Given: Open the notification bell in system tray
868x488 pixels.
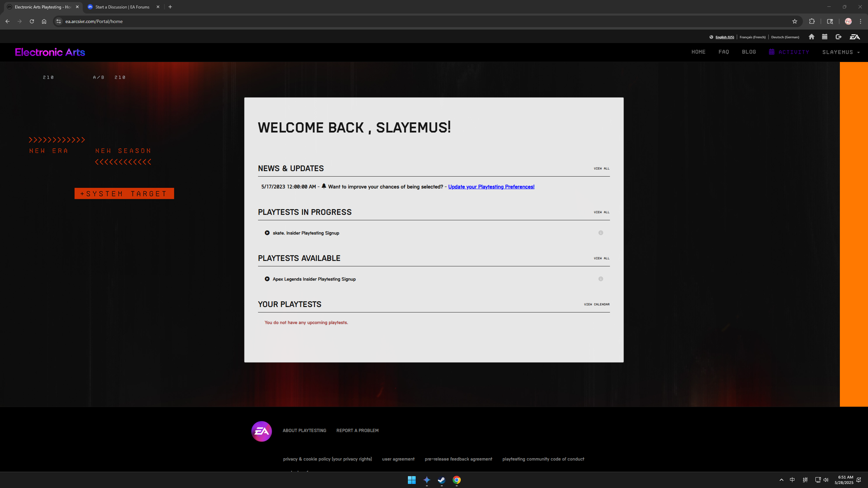Looking at the screenshot, I should (859, 480).
